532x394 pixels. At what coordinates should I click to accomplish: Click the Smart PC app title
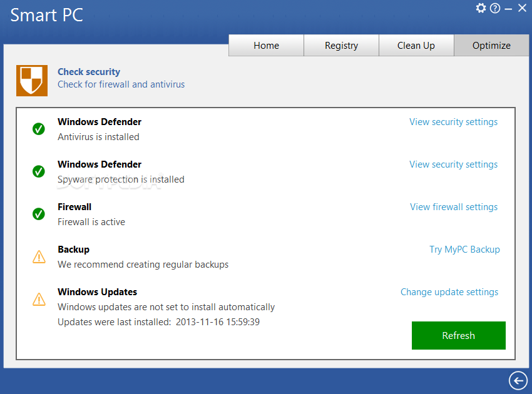pyautogui.click(x=46, y=15)
